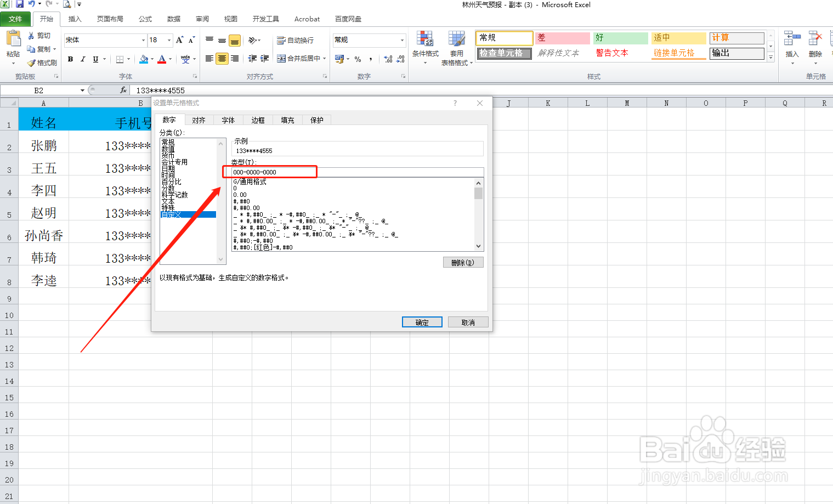Click the decrease decimal icon
Image resolution: width=833 pixels, height=504 pixels.
click(401, 59)
